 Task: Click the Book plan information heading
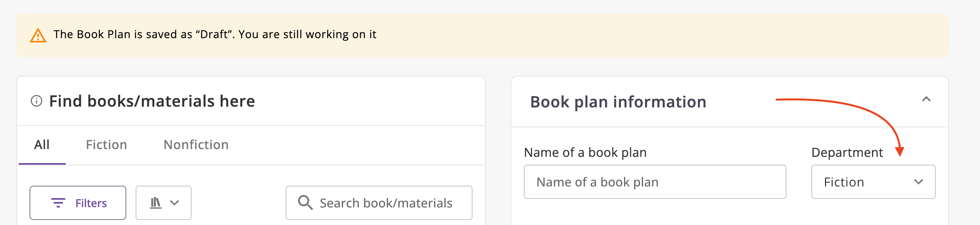[x=618, y=102]
